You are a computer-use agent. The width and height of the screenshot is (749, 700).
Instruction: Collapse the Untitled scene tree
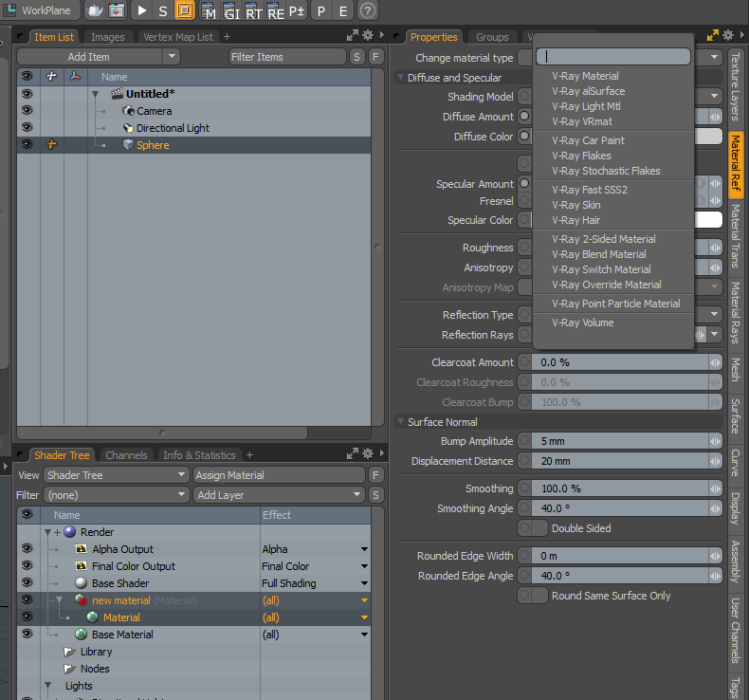pos(95,94)
